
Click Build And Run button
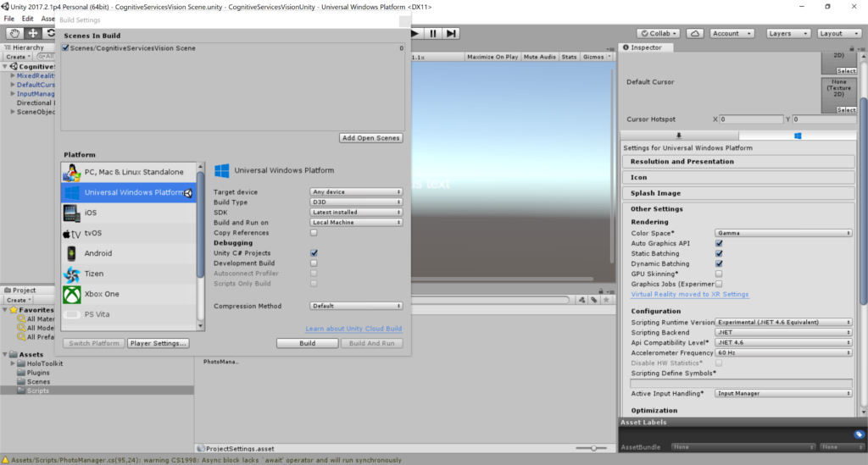click(371, 343)
